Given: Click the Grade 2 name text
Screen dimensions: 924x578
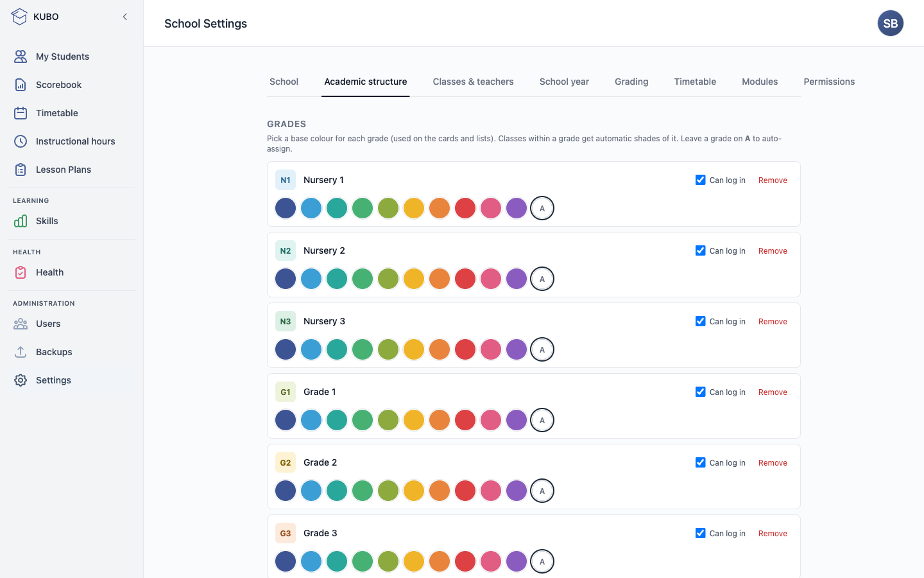Looking at the screenshot, I should [320, 462].
